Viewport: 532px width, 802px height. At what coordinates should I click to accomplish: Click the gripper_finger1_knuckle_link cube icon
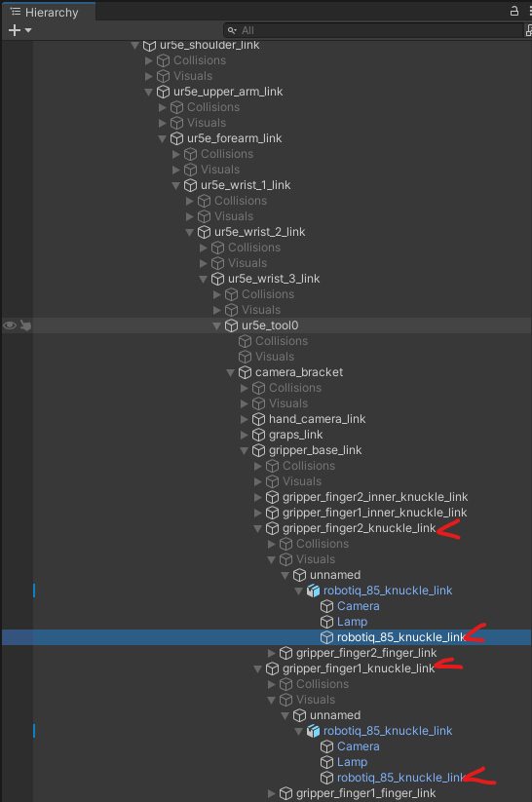click(273, 668)
